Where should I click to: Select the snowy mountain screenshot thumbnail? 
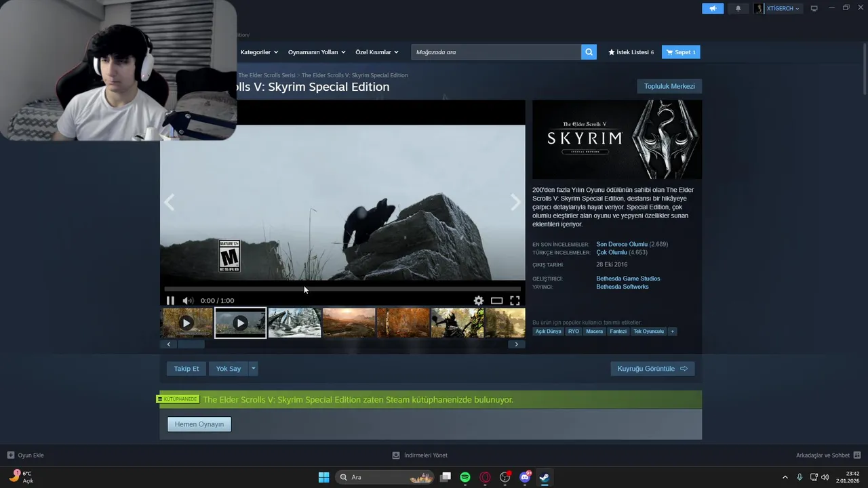[x=294, y=323]
